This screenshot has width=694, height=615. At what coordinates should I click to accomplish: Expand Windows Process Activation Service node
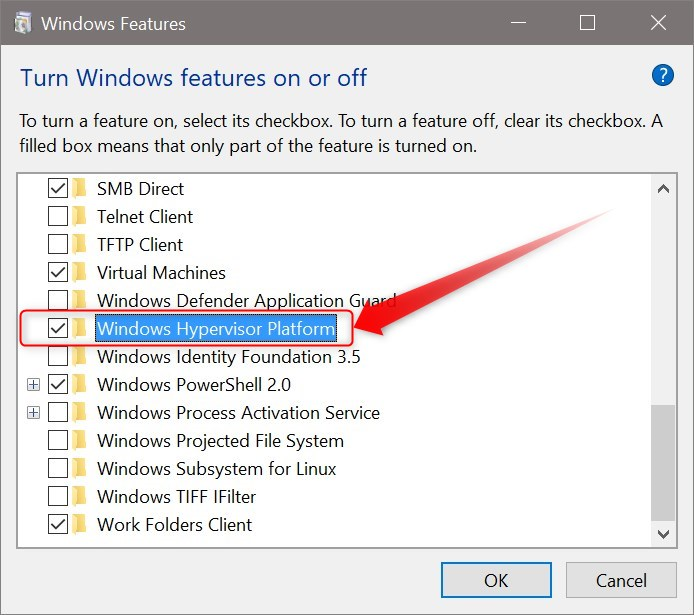(33, 413)
